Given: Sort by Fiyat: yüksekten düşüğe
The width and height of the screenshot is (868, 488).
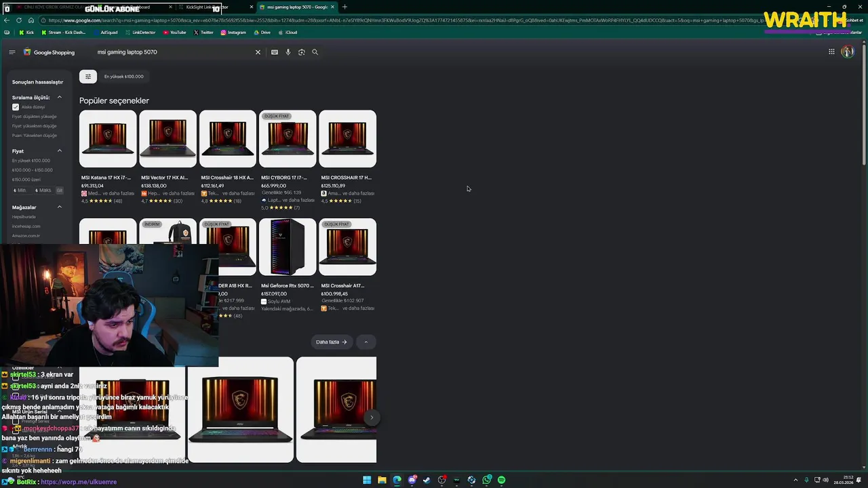Looking at the screenshot, I should pos(34,126).
